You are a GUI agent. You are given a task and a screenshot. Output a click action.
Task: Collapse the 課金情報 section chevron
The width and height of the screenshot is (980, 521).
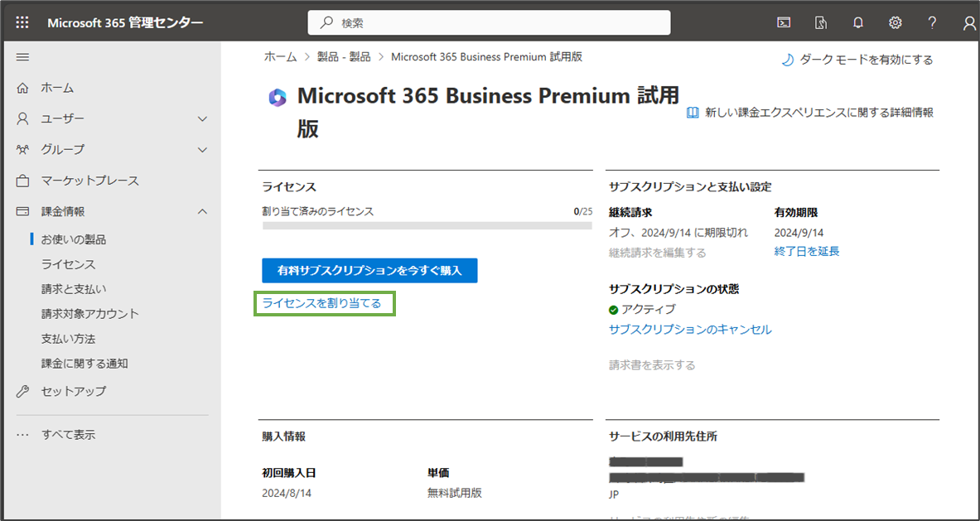[202, 212]
